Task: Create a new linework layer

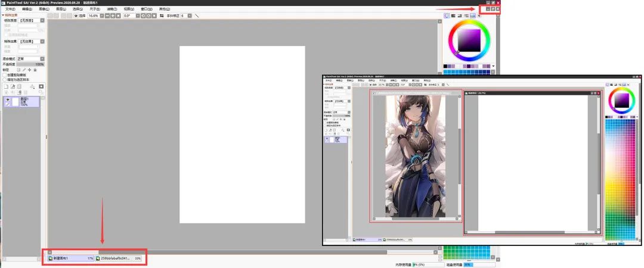Action: click(x=13, y=86)
